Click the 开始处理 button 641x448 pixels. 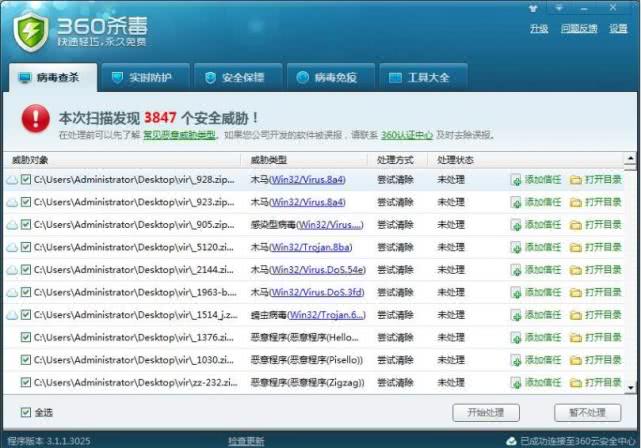pos(486,412)
